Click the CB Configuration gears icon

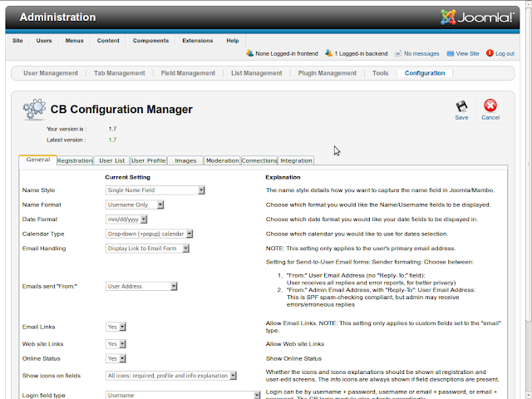[x=34, y=109]
